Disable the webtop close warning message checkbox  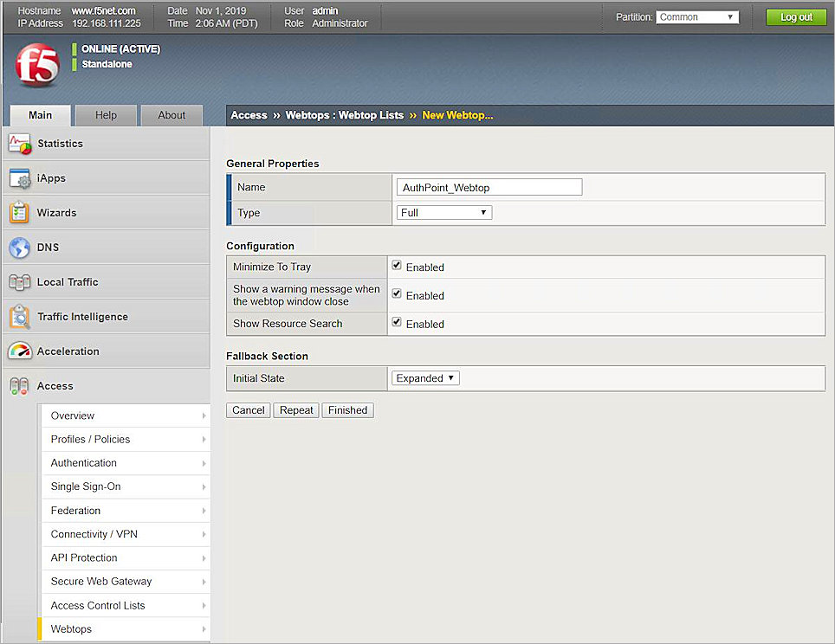coord(398,294)
